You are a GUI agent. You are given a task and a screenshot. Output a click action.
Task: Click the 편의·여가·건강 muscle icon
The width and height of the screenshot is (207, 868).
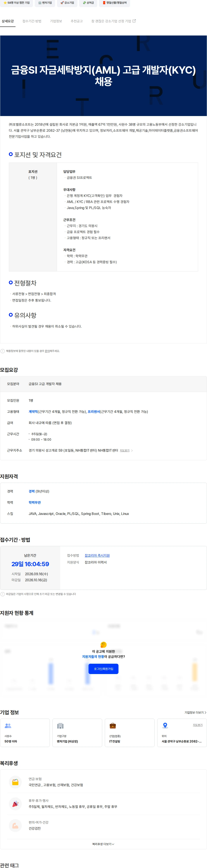tap(15, 826)
